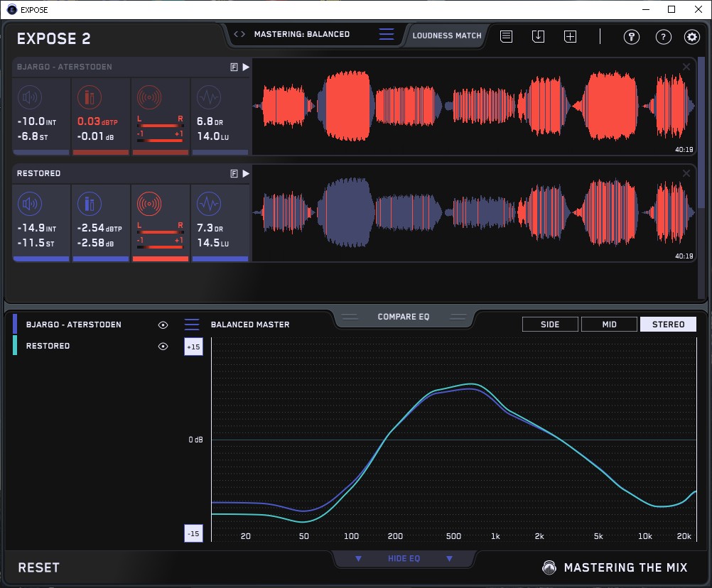Click the Mastering: Balanced preset name
Image resolution: width=712 pixels, height=588 pixels.
301,34
